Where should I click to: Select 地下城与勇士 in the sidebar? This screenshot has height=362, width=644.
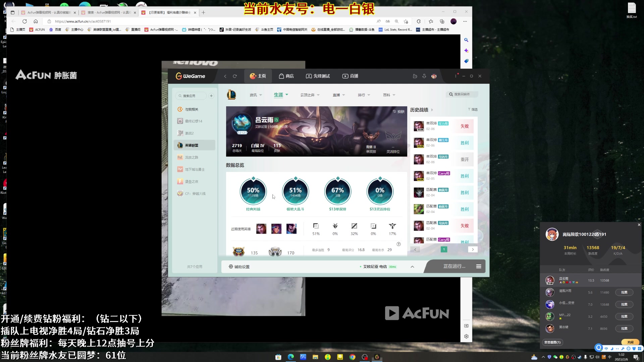coord(195,169)
